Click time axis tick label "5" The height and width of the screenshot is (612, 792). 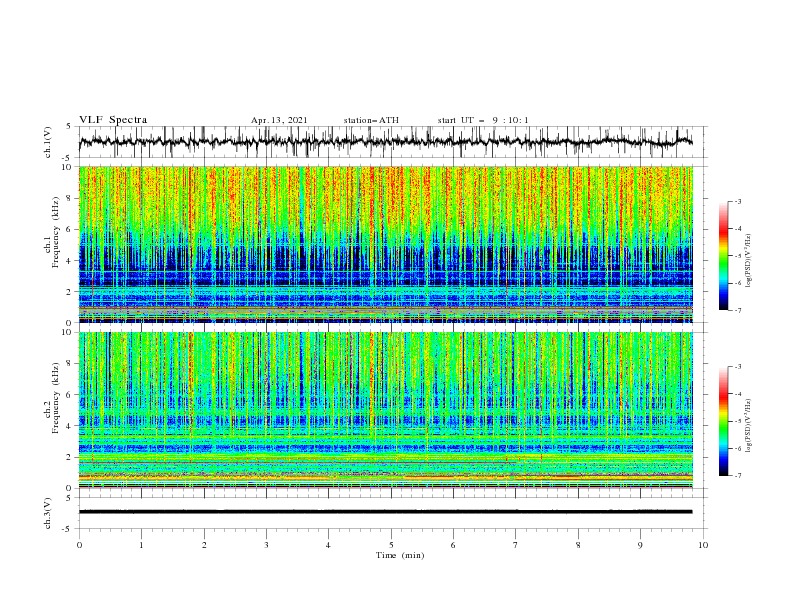tap(391, 545)
